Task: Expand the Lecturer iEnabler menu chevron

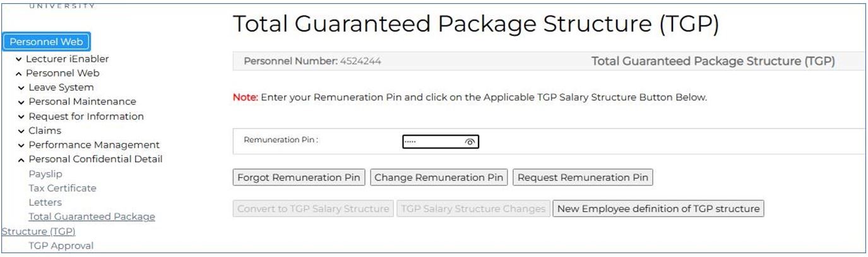Action: pyautogui.click(x=19, y=59)
